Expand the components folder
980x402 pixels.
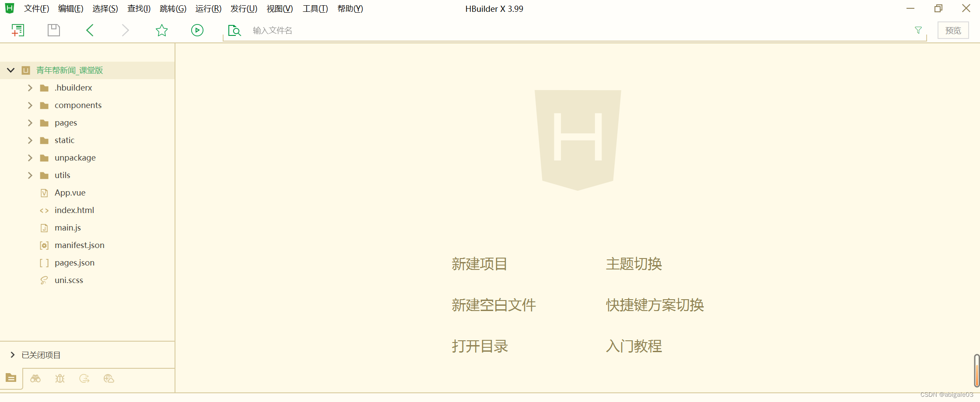(30, 105)
